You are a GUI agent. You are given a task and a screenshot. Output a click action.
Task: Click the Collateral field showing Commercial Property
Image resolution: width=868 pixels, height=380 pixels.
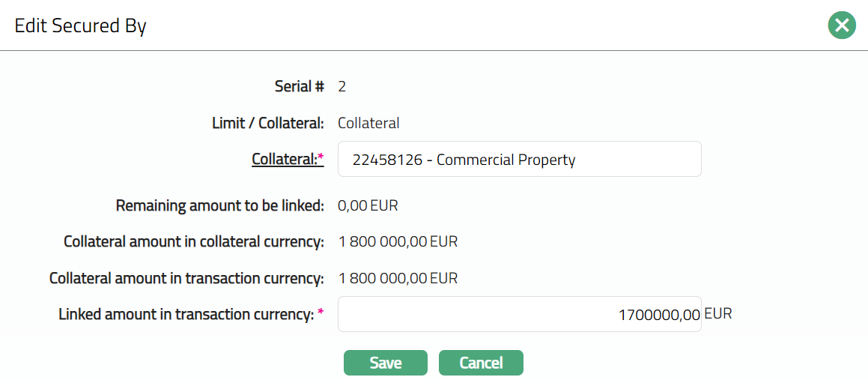pyautogui.click(x=519, y=160)
